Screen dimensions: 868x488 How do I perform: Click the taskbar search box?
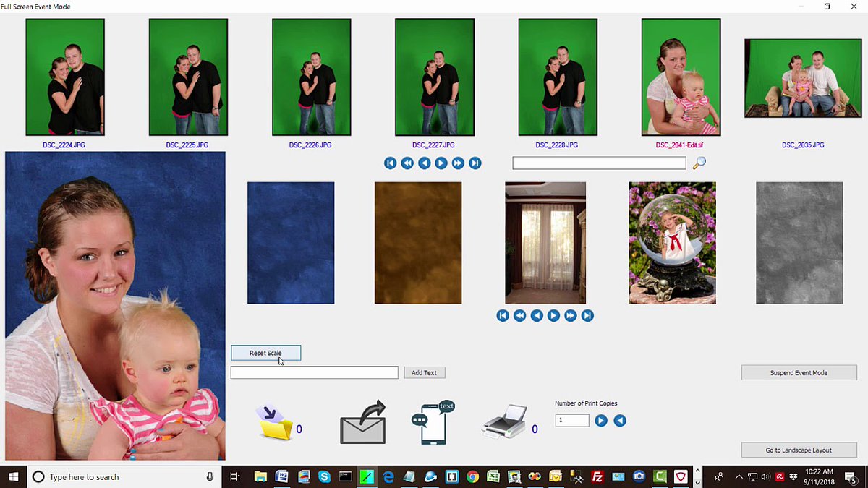point(124,476)
